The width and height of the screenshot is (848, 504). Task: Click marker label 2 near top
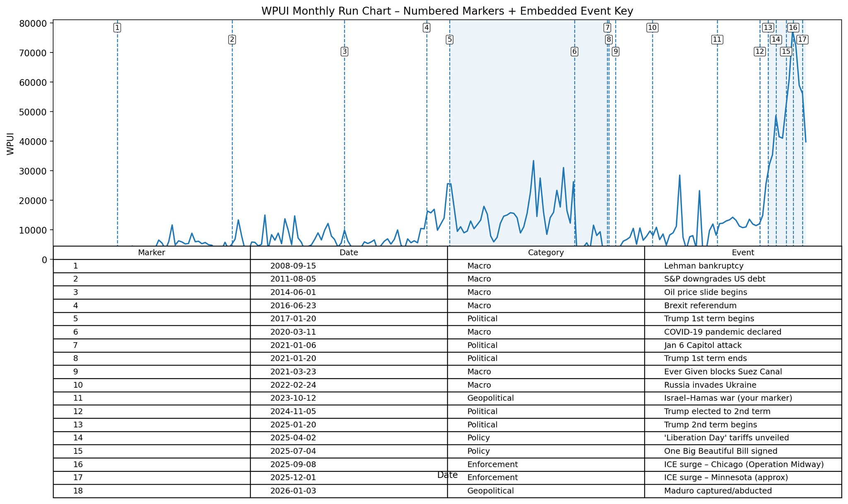pyautogui.click(x=232, y=40)
